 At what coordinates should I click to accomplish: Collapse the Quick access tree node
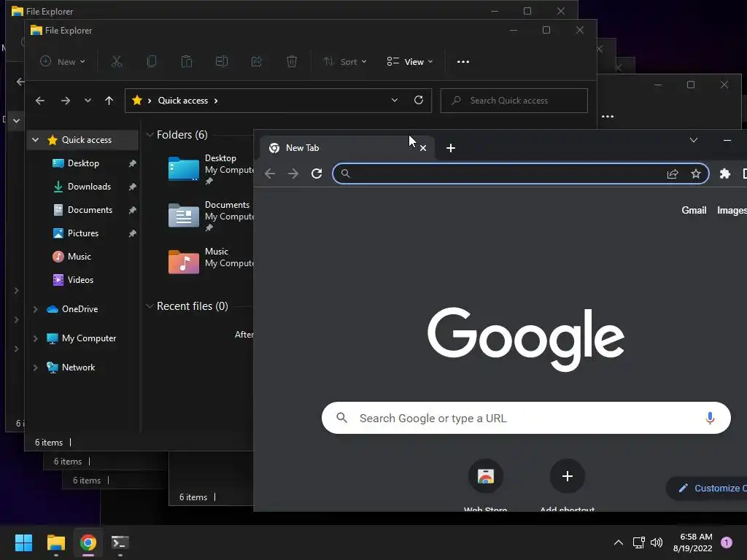[x=35, y=140]
